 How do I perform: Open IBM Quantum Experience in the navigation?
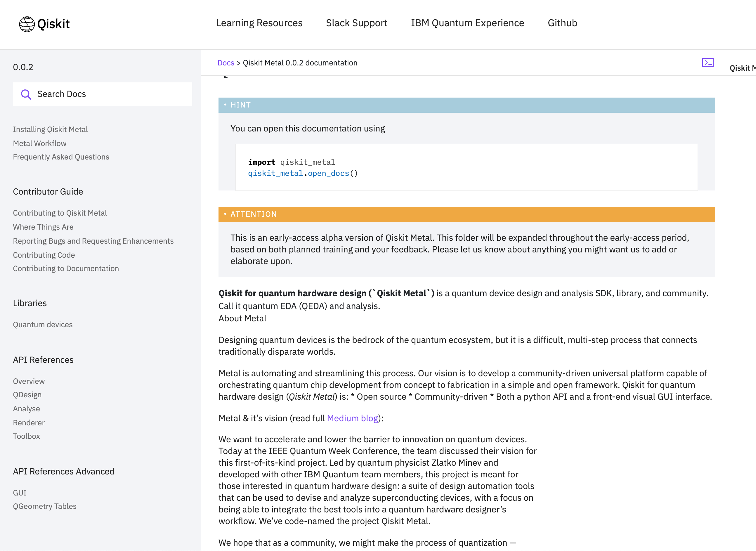pyautogui.click(x=467, y=23)
